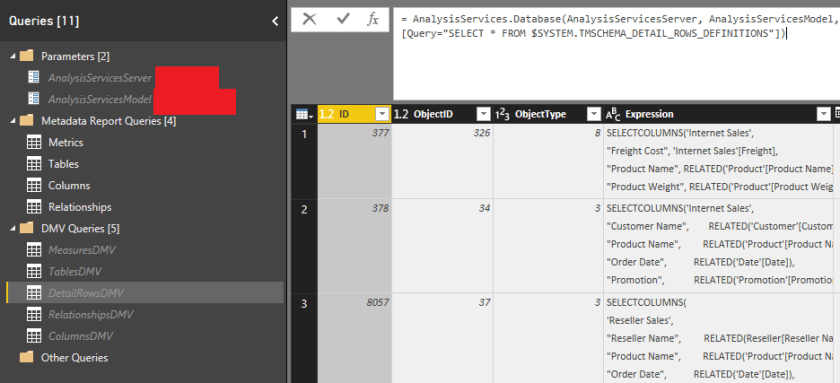The image size is (840, 383).
Task: Click the TablesDMV table icon
Action: (x=34, y=271)
